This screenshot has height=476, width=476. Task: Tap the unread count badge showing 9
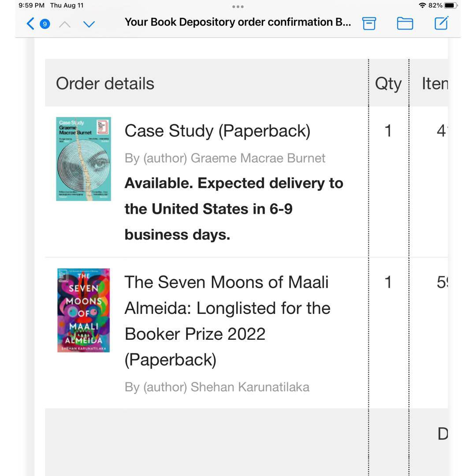(45, 24)
